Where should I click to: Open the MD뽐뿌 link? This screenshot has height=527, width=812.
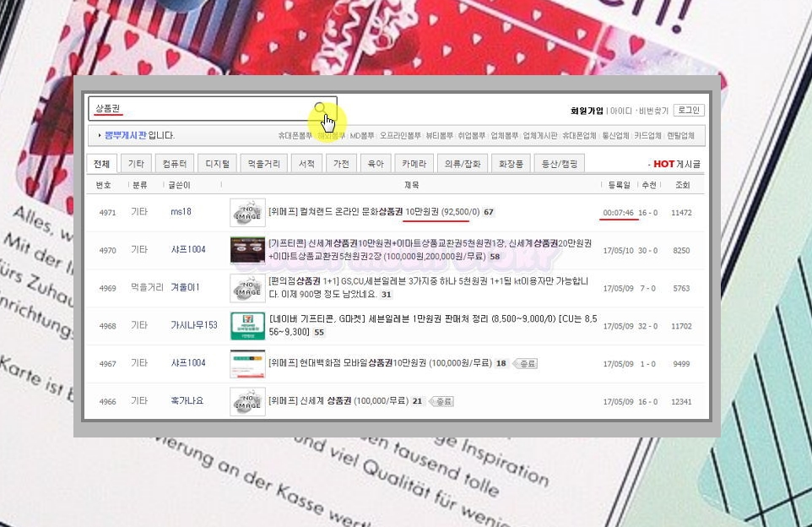tap(362, 135)
